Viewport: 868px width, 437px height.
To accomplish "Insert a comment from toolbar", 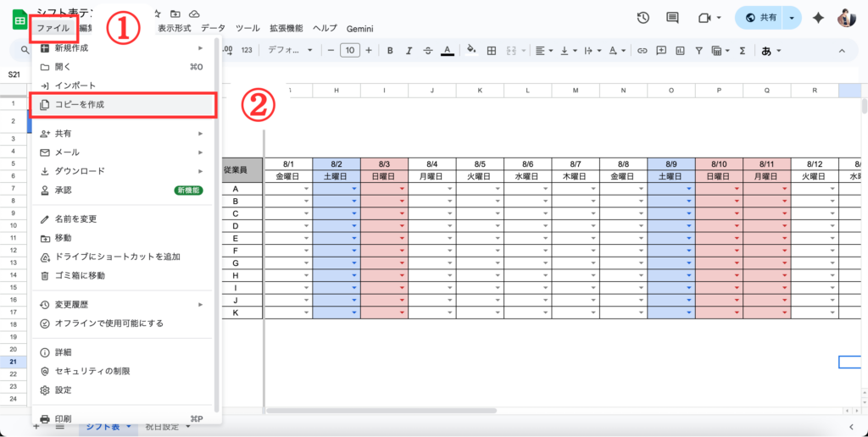I will tap(661, 50).
